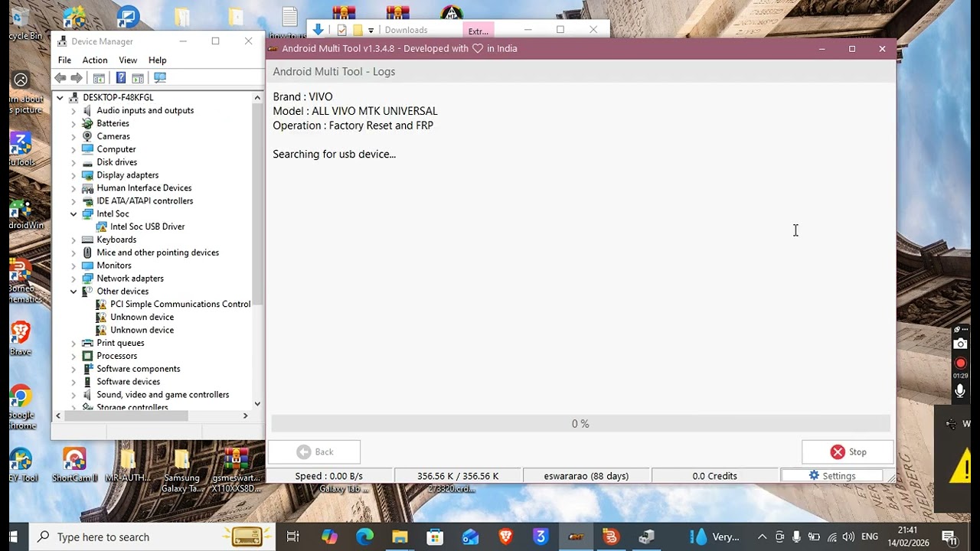This screenshot has width=980, height=551.
Task: Collapse the Intel Soc node
Action: pos(73,214)
